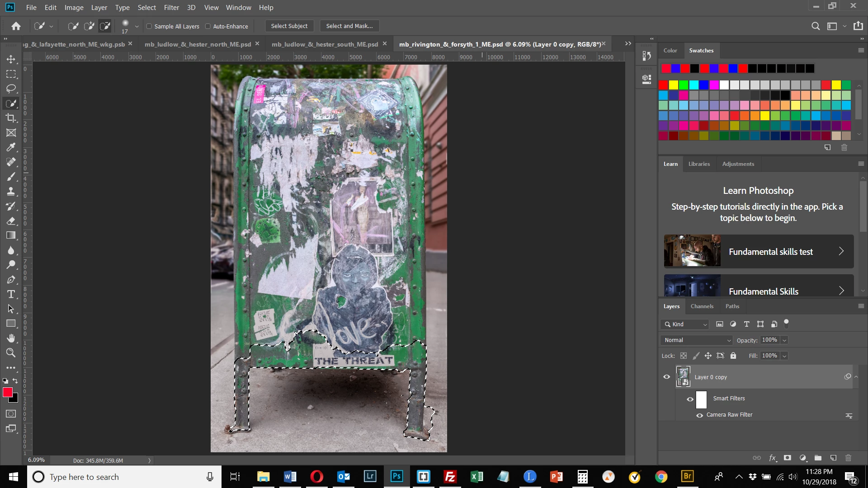Select the Eraser tool
The image size is (868, 488).
click(x=11, y=221)
